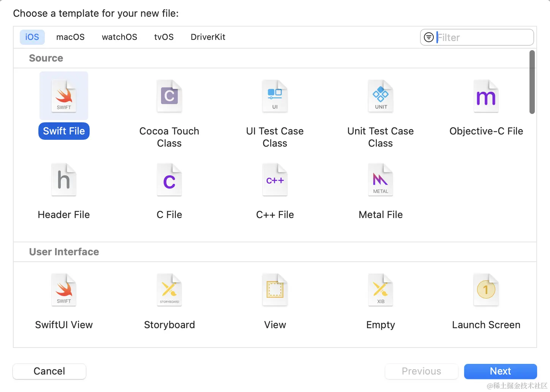Viewport: 550px width, 392px height.
Task: Click the Metal File label
Action: click(381, 215)
